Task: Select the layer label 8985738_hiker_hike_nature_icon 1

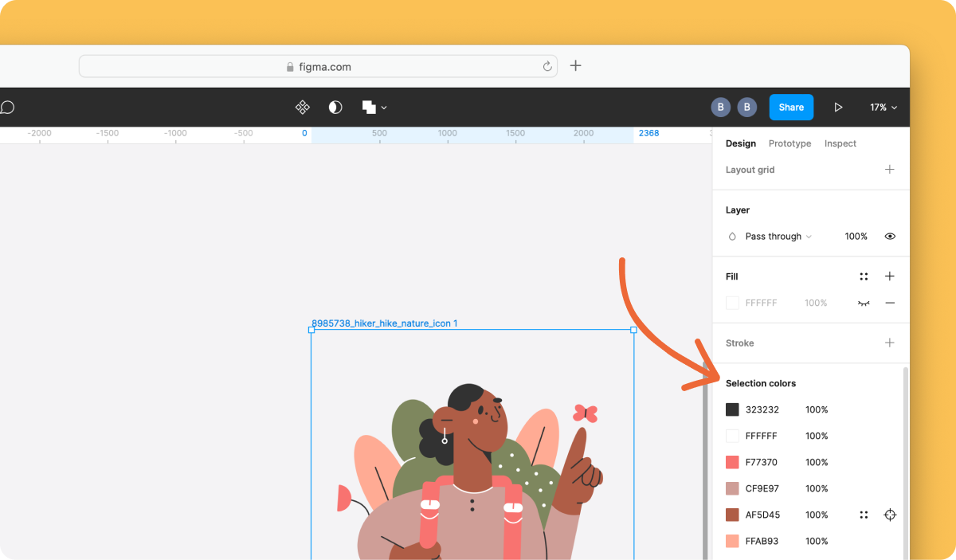Action: pyautogui.click(x=384, y=323)
